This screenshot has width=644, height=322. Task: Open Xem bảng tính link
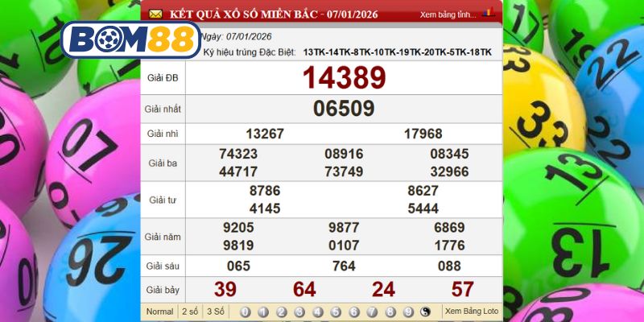pos(448,14)
